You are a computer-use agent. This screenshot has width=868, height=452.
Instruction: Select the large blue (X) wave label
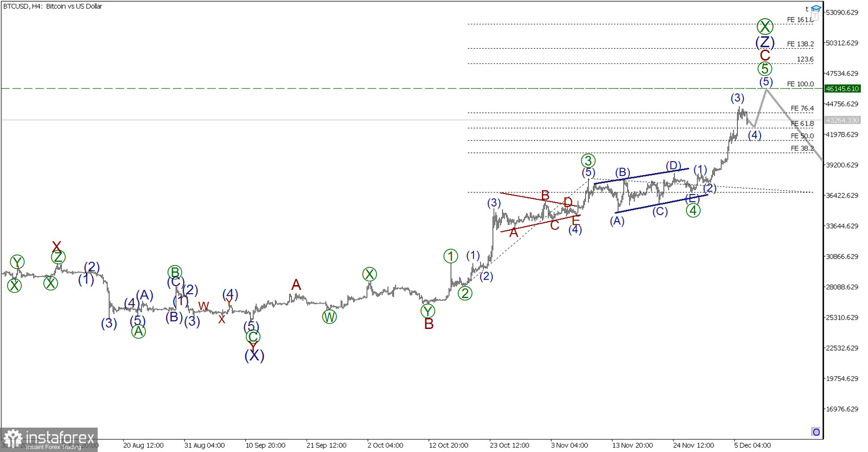(x=254, y=356)
